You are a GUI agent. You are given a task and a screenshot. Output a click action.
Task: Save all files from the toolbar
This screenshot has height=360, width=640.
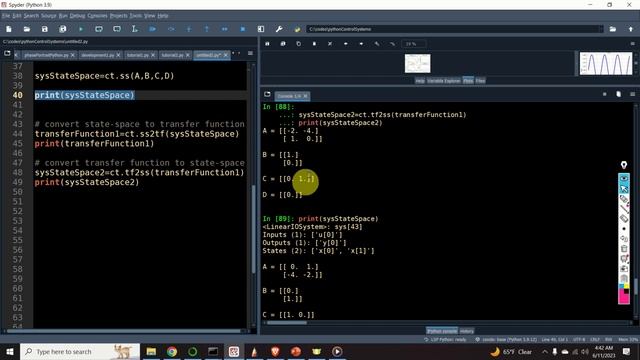pos(62,29)
